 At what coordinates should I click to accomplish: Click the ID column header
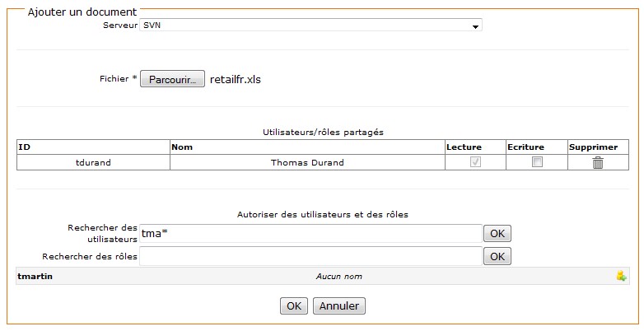tap(25, 147)
